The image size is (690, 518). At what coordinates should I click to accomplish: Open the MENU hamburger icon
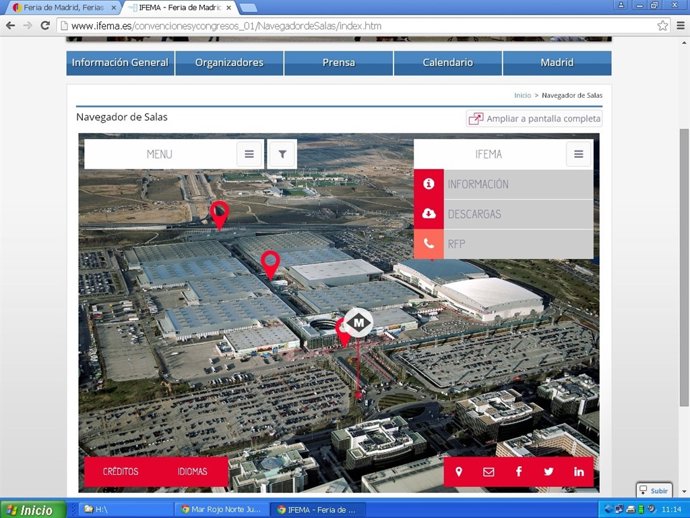pyautogui.click(x=249, y=154)
